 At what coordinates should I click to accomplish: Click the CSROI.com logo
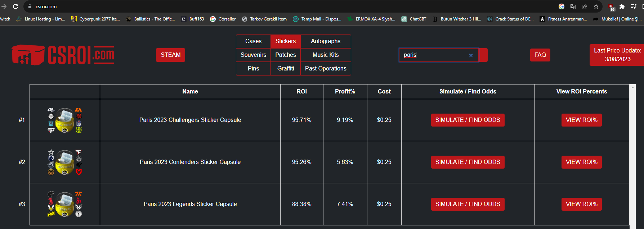click(63, 55)
